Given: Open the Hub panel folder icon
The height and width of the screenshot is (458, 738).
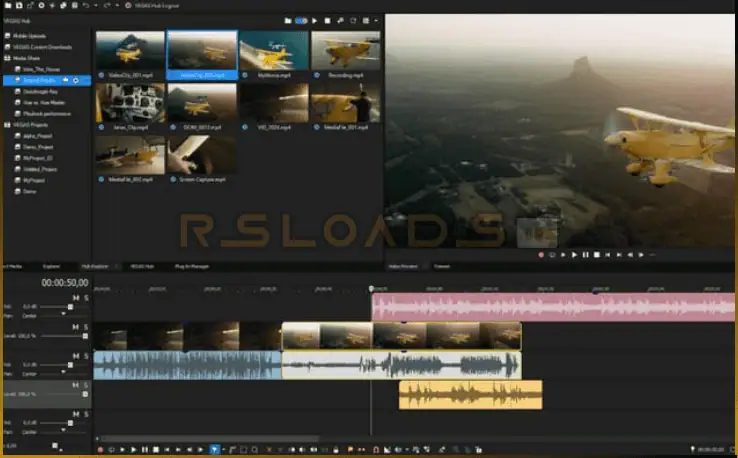Looking at the screenshot, I should pyautogui.click(x=288, y=21).
